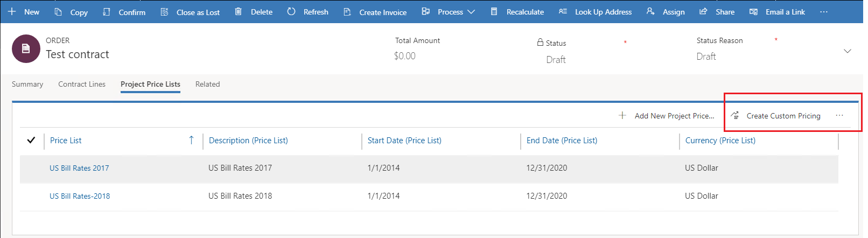868x238 pixels.
Task: Click the Process flow icon
Action: pyautogui.click(x=425, y=11)
